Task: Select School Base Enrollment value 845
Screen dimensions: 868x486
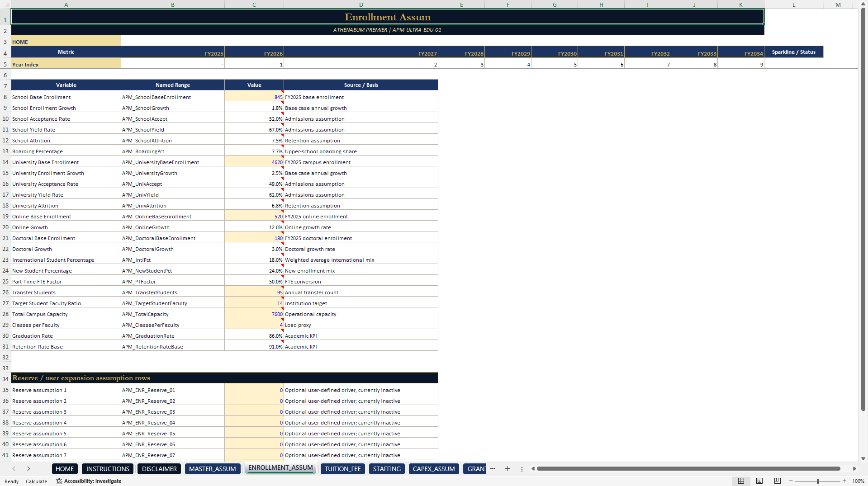Action: [x=254, y=97]
